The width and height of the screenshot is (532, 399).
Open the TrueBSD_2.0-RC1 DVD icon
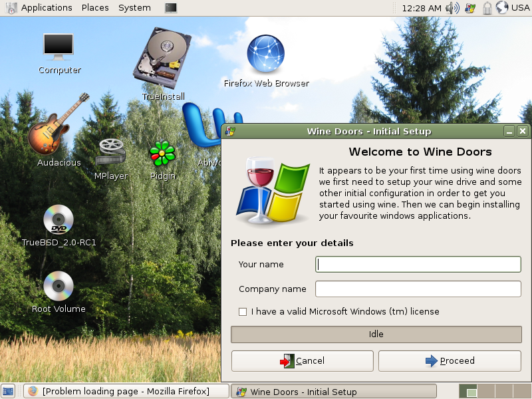tap(59, 219)
